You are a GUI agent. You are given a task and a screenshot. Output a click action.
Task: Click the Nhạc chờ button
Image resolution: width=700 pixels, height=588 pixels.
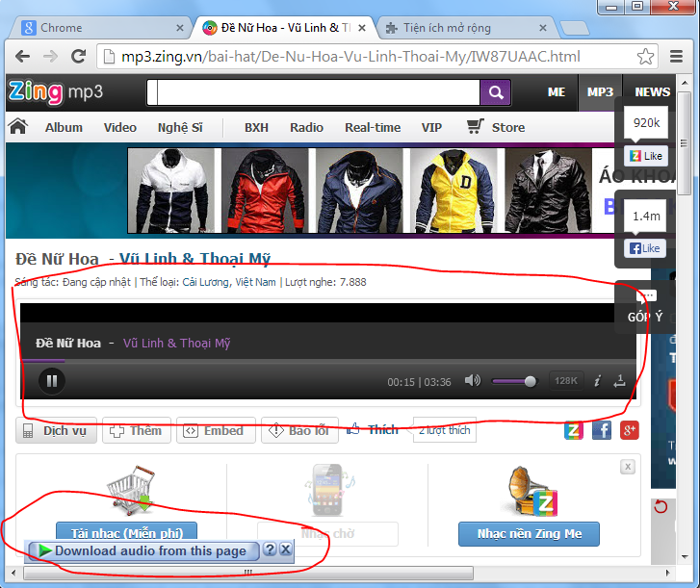tap(327, 533)
